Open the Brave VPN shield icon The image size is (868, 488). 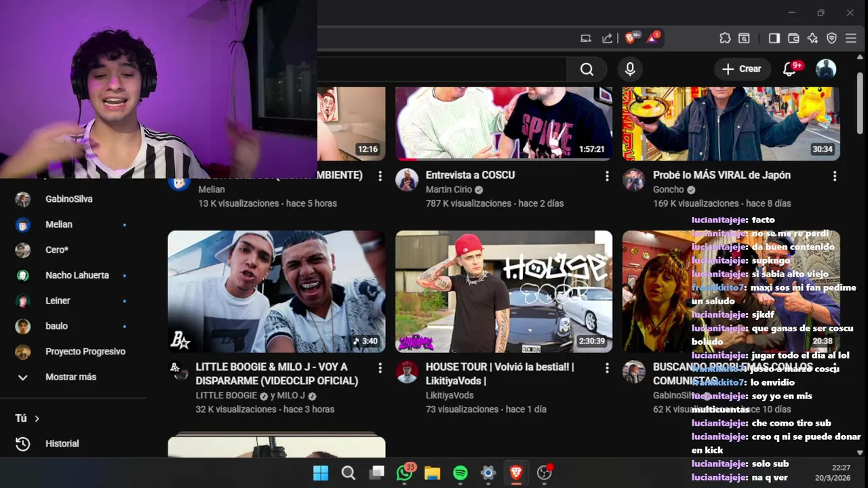coord(831,39)
